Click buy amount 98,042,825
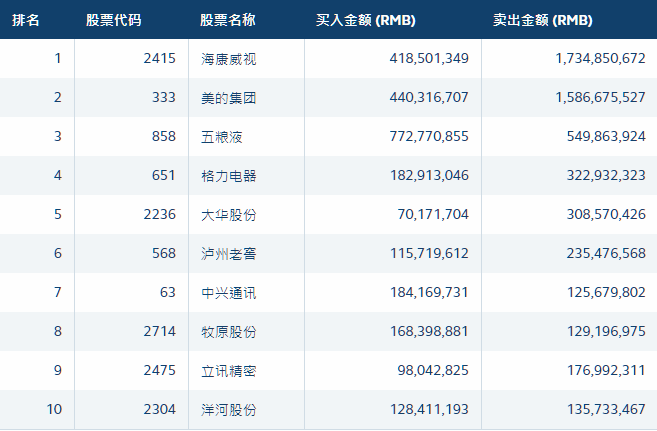The width and height of the screenshot is (657, 431). coord(433,370)
